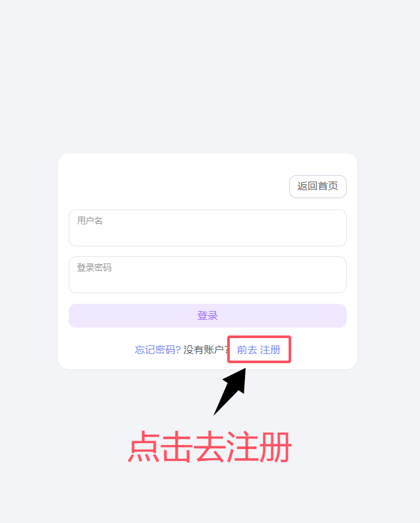Follow the 前去 注册 link
This screenshot has height=523, width=420.
click(x=259, y=350)
